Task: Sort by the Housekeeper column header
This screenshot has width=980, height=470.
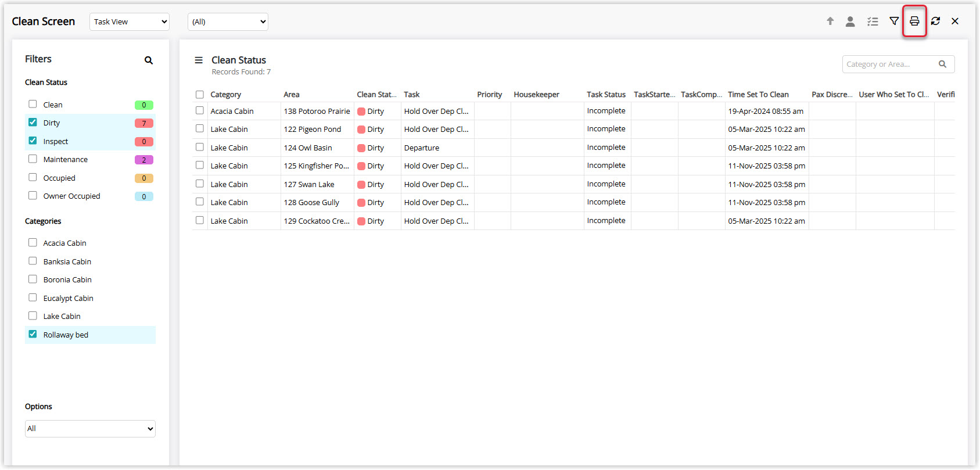Action: pos(536,95)
